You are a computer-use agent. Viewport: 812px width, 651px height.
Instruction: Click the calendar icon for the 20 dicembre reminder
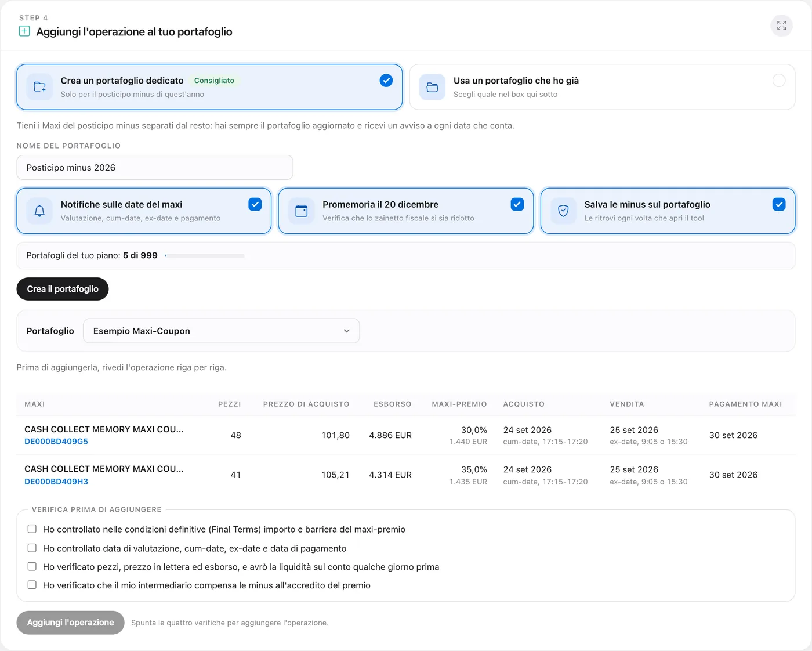pos(301,211)
